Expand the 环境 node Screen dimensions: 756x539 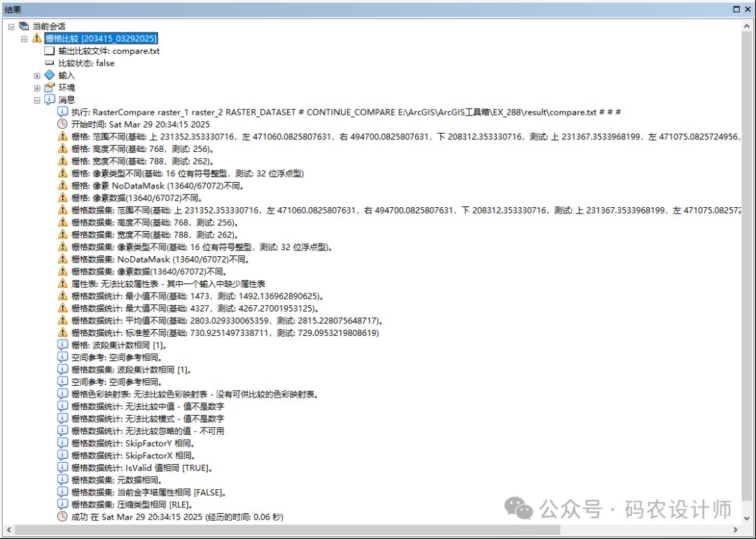37,87
